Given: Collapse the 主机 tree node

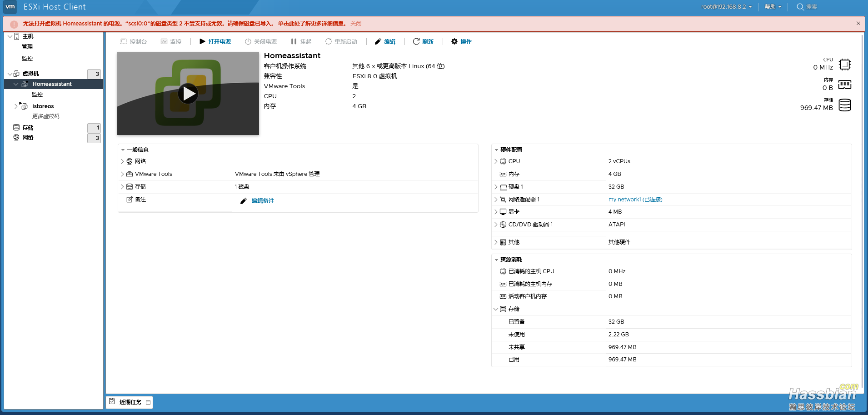Looking at the screenshot, I should [x=10, y=36].
